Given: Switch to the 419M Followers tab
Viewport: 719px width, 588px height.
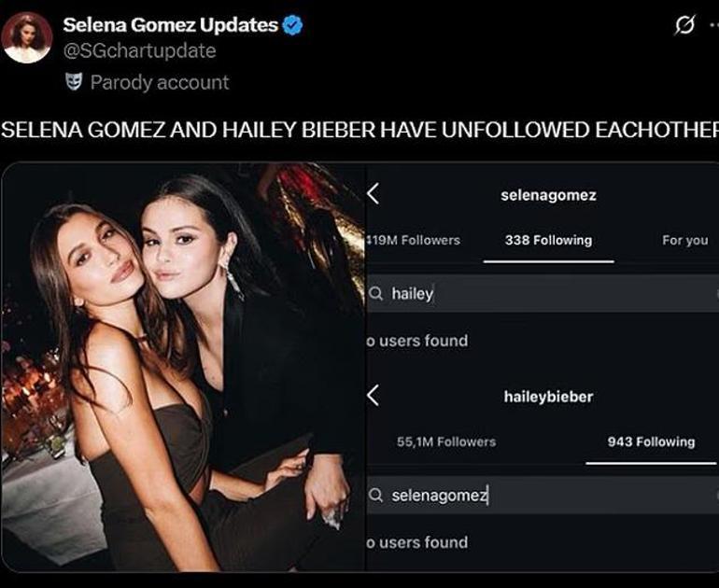Looking at the screenshot, I should 414,240.
